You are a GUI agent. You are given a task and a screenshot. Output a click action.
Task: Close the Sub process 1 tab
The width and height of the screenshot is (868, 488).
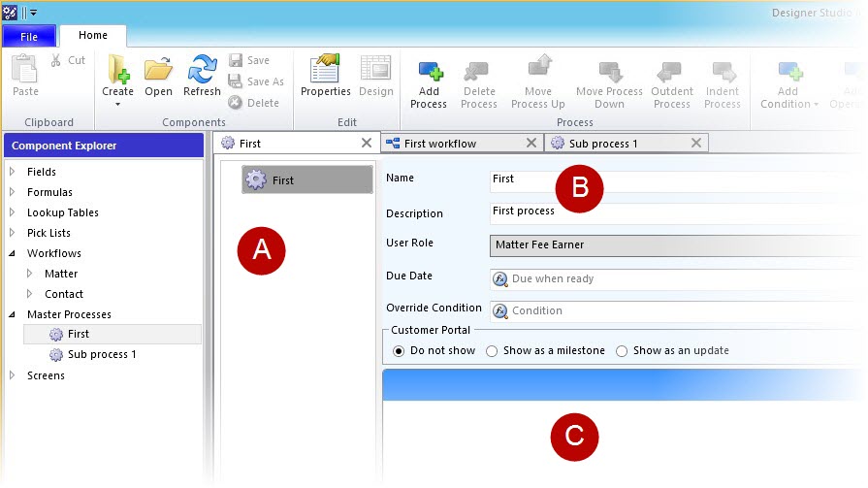pos(695,144)
